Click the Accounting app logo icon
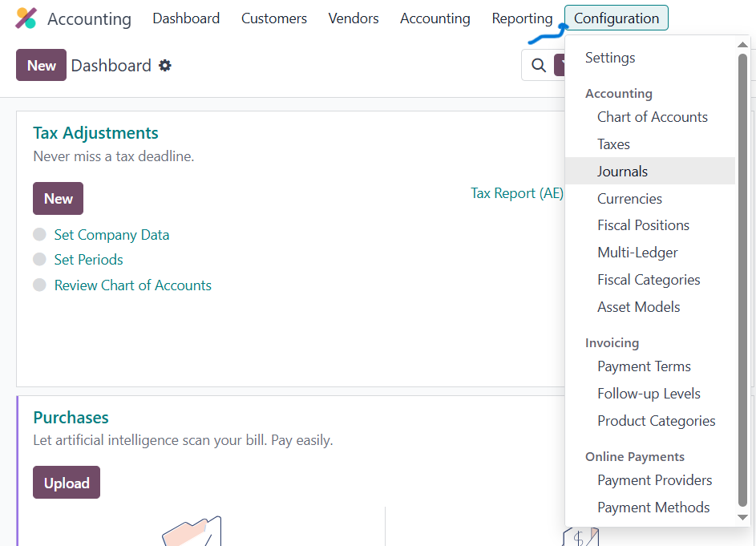The width and height of the screenshot is (756, 546). coord(26,18)
